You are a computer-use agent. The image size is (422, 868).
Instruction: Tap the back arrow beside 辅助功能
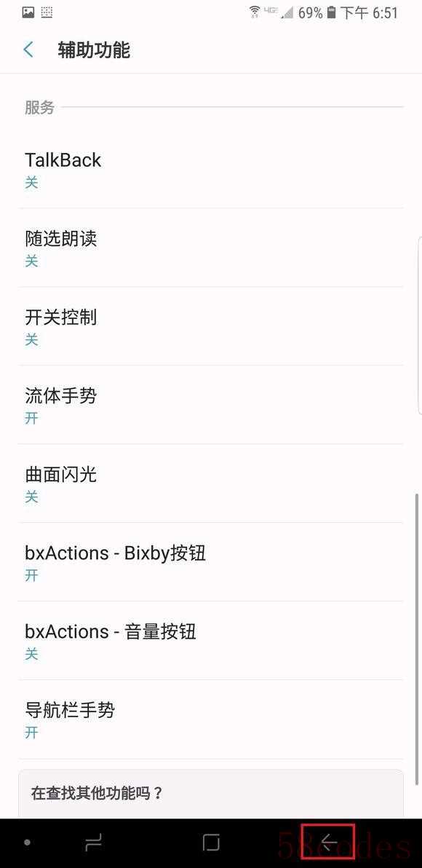click(29, 50)
